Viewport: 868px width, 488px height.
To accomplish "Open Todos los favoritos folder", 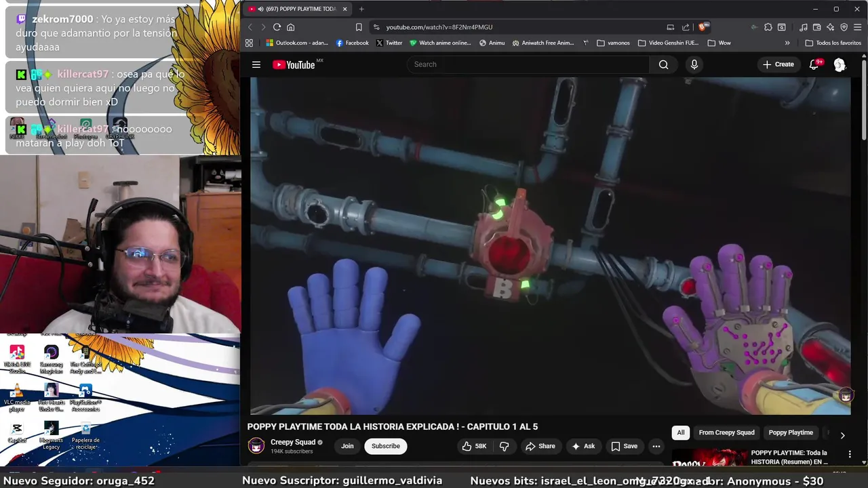I will [x=833, y=43].
